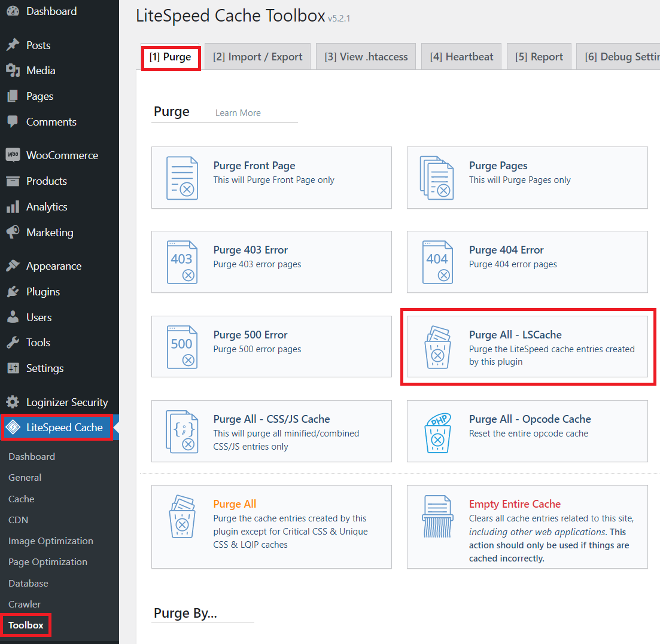Click the red Empty Entire Cache title

coord(515,504)
